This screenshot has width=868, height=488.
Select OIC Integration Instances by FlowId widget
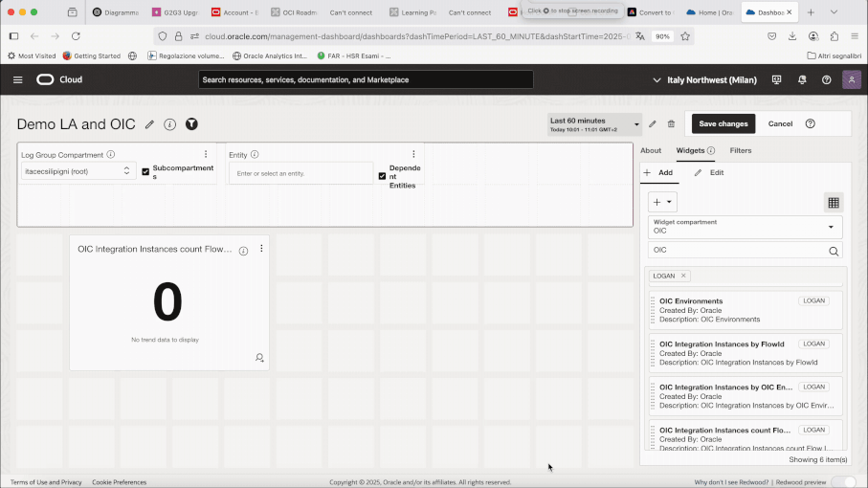[746, 353]
